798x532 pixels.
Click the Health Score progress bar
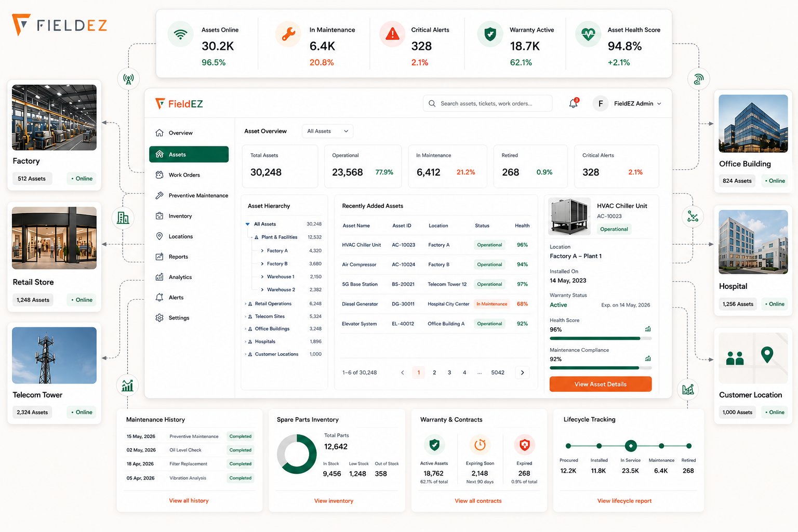[x=601, y=338]
